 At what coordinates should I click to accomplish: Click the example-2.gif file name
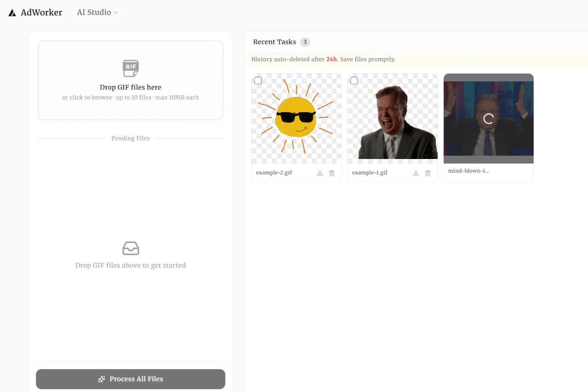[x=274, y=173]
